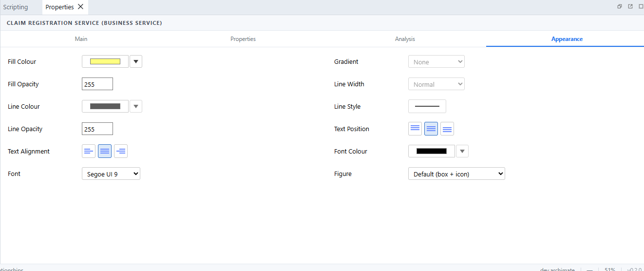Open the Font Colour dropdown arrow

click(x=462, y=151)
